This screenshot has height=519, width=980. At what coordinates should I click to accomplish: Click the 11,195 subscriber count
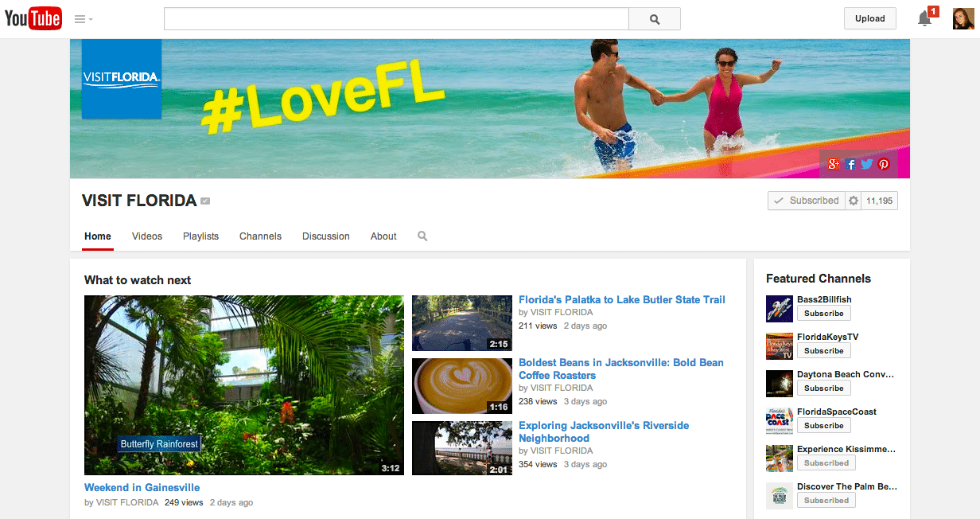[x=880, y=201]
